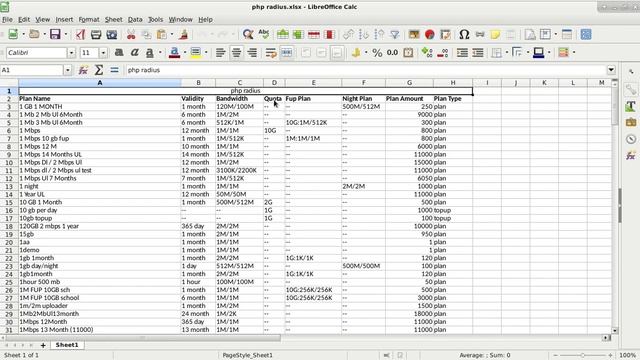Screen dimensions: 640x360
Task: Open the Format menu
Action: point(89,20)
